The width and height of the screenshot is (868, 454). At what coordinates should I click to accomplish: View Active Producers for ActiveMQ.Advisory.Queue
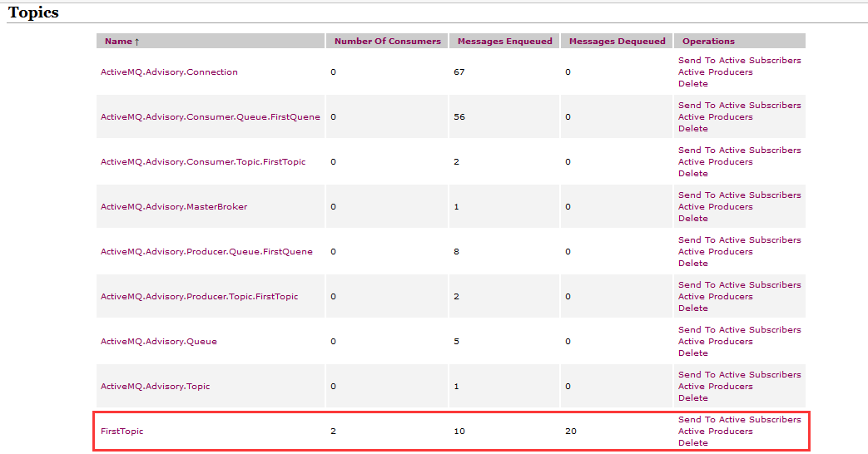coord(715,341)
